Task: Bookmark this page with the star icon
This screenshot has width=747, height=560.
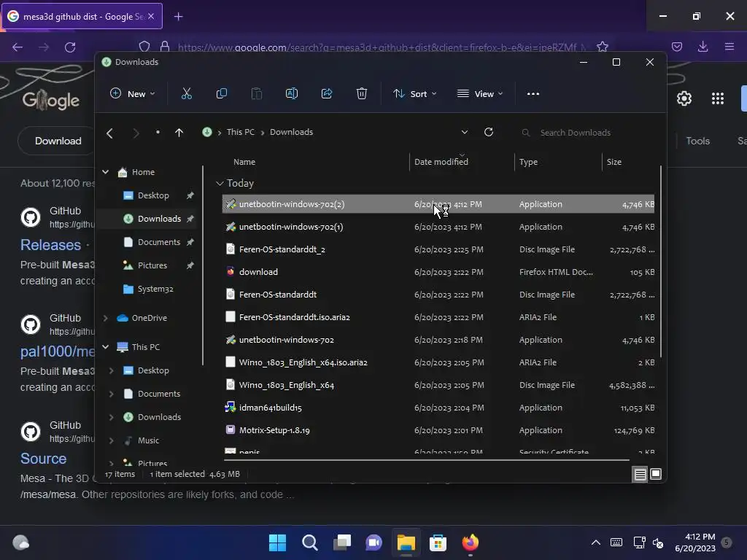Action: [602, 47]
